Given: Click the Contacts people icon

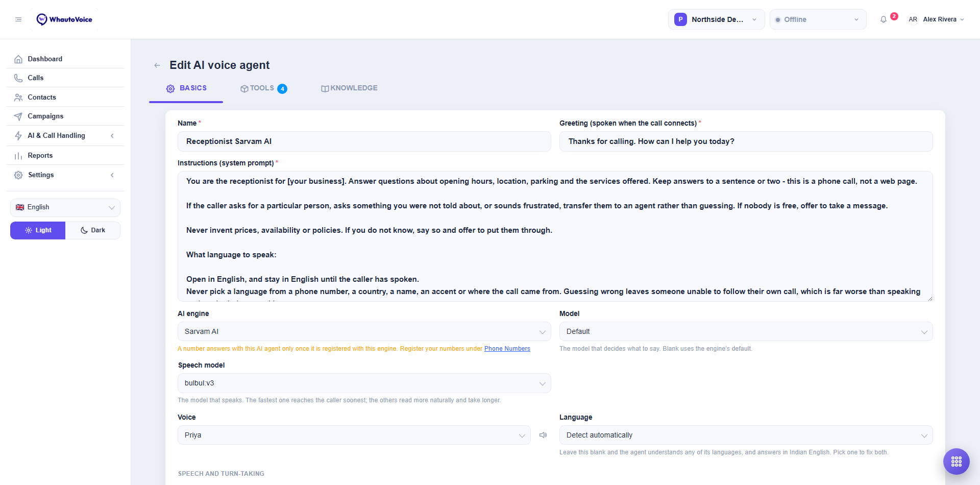Looking at the screenshot, I should coord(18,98).
